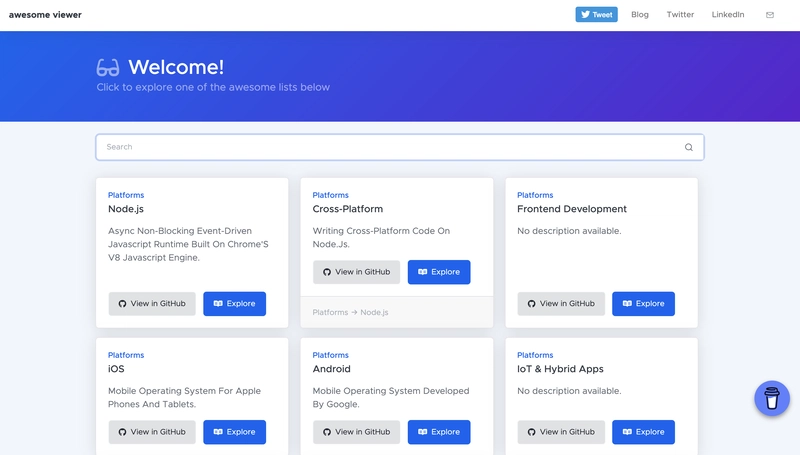Click Frontend Development's 'No description available.' text

click(x=569, y=231)
